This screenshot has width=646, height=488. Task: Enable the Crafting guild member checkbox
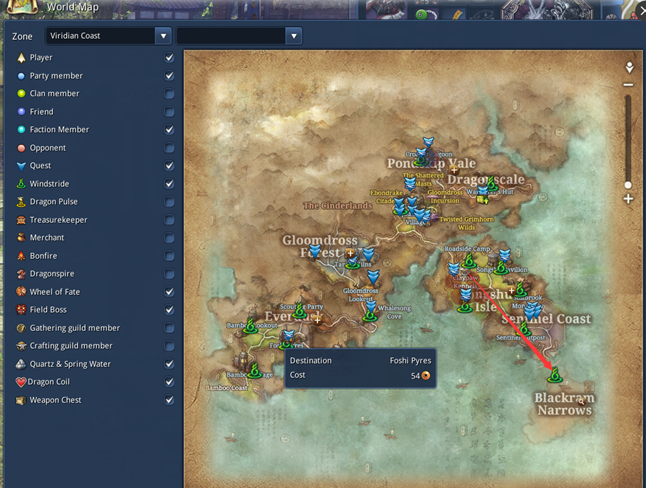[169, 346]
